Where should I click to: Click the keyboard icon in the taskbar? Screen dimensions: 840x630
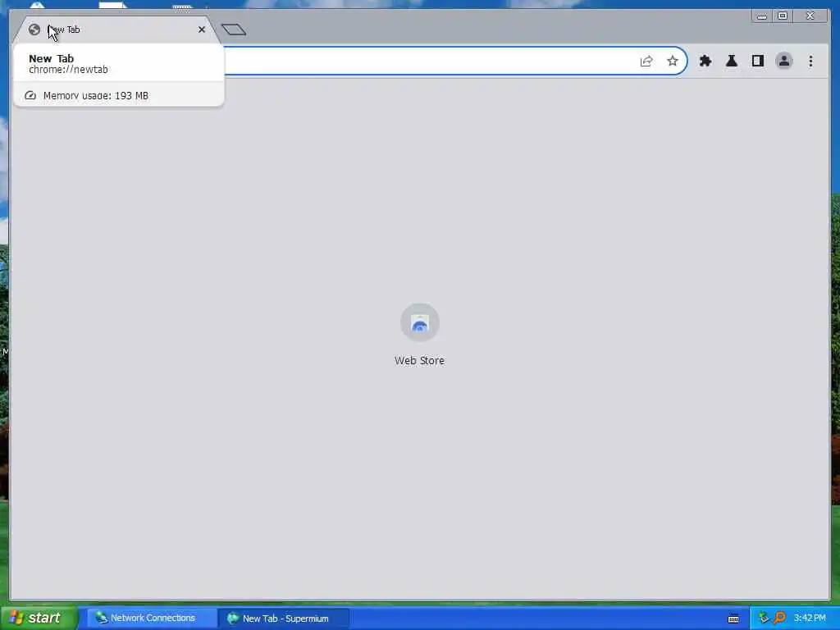pyautogui.click(x=733, y=619)
